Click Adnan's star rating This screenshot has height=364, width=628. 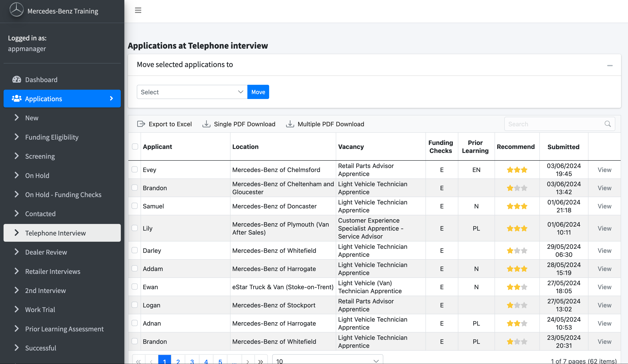click(517, 323)
